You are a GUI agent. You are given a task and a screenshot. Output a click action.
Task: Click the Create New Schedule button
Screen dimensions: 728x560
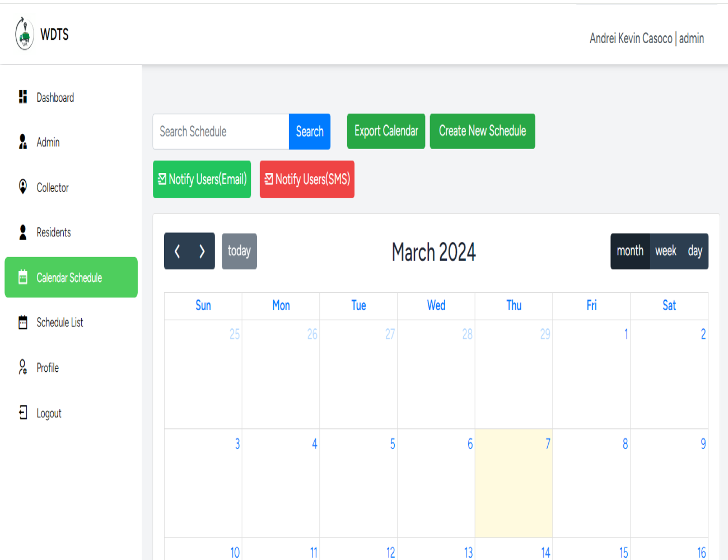[482, 131]
